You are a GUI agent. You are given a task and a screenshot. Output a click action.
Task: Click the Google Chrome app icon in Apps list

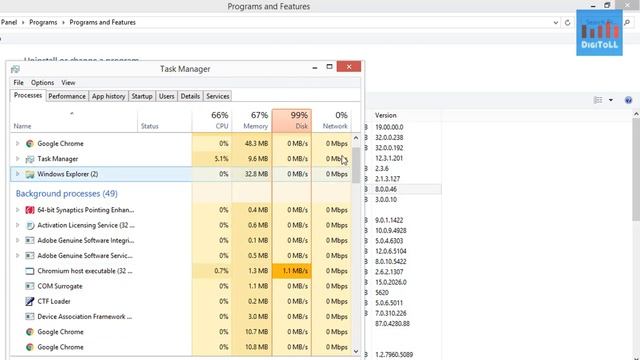pyautogui.click(x=29, y=144)
